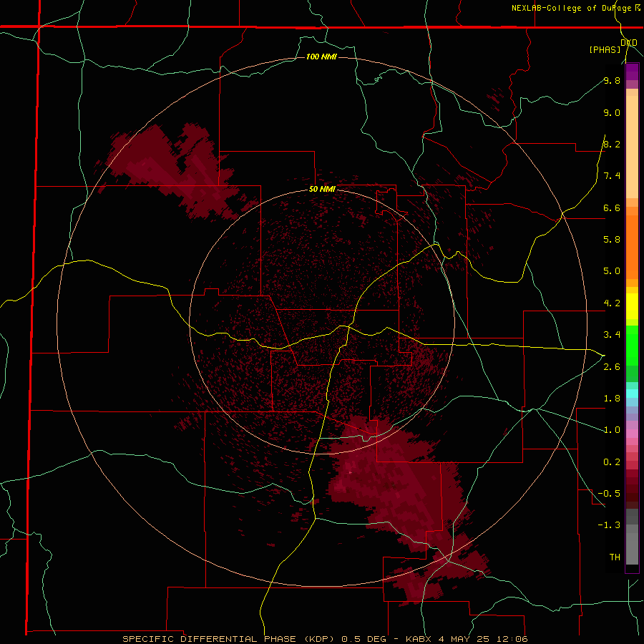
Task: Click the [PHAS] legend unit label
Action: tap(605, 49)
